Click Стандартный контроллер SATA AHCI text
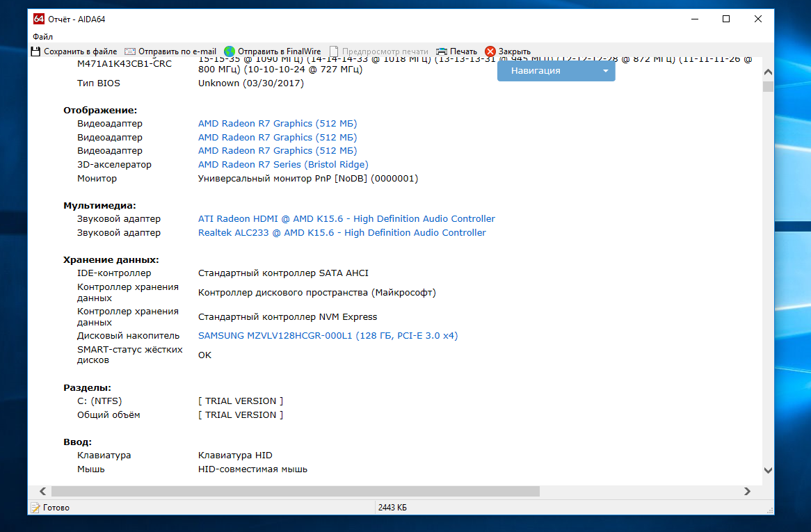 [284, 273]
